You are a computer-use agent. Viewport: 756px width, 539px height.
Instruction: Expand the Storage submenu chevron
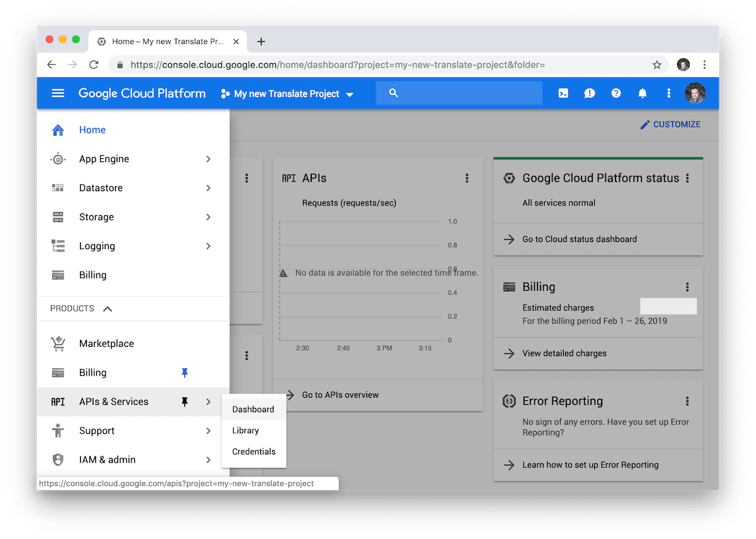[x=208, y=217]
